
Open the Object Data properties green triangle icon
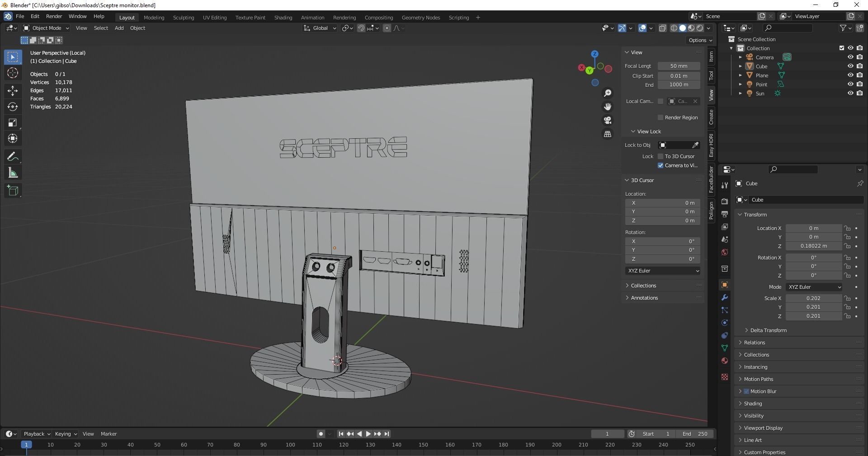(725, 348)
